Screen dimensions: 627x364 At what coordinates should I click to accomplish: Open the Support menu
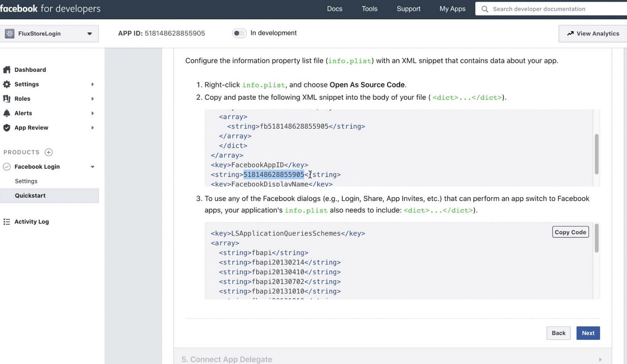[408, 9]
